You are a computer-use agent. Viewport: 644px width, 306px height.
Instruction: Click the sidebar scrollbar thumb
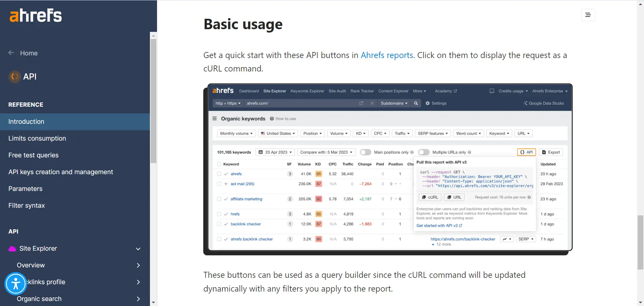pos(153,101)
